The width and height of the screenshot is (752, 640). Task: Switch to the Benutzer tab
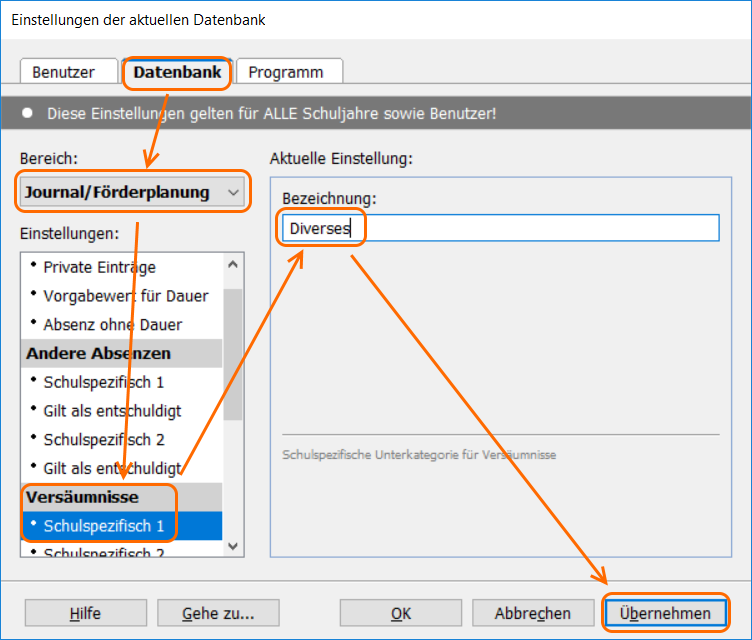(63, 72)
